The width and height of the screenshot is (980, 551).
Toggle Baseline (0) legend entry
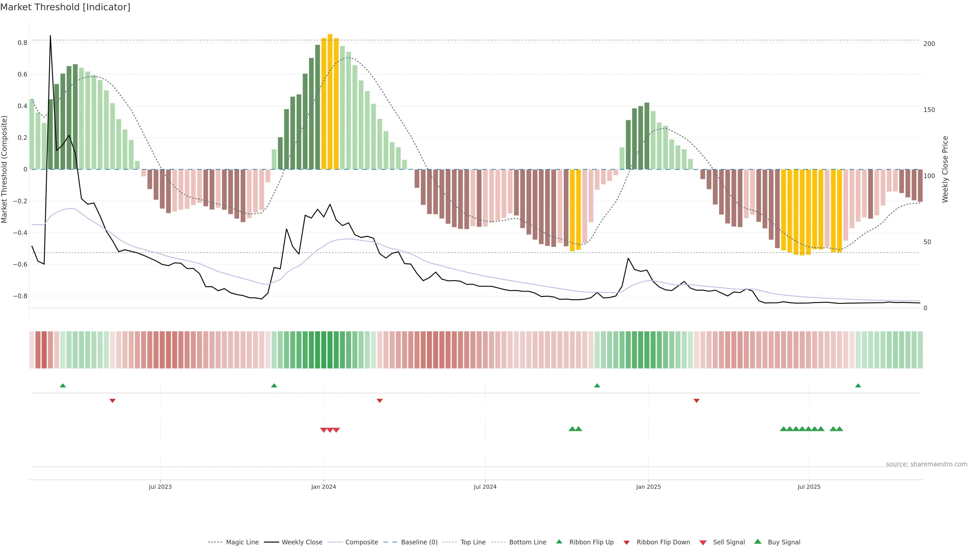419,542
